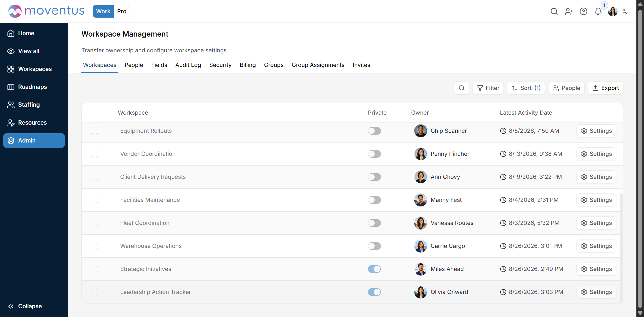The height and width of the screenshot is (317, 644).
Task: Click the table search icon button
Action: tap(461, 88)
